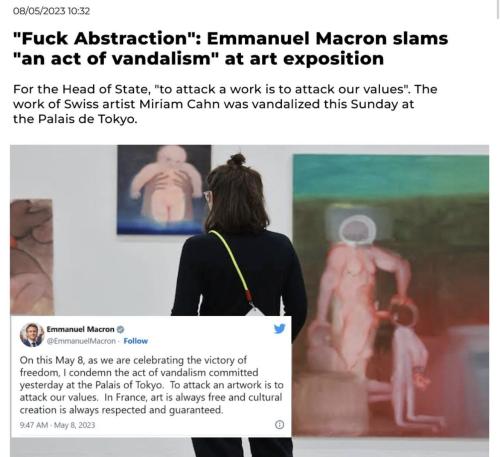
Task: Open tweet timestamp 9:47 AM May 8, 2023
Action: (57, 425)
